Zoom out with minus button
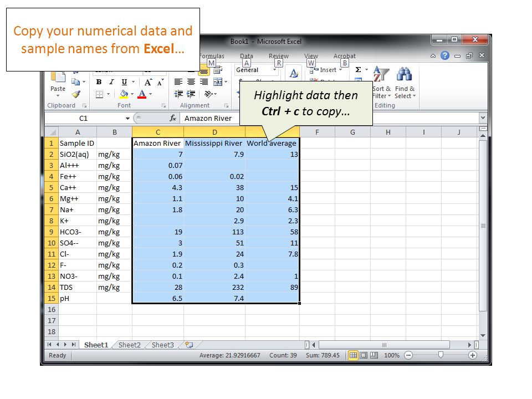 click(x=408, y=355)
